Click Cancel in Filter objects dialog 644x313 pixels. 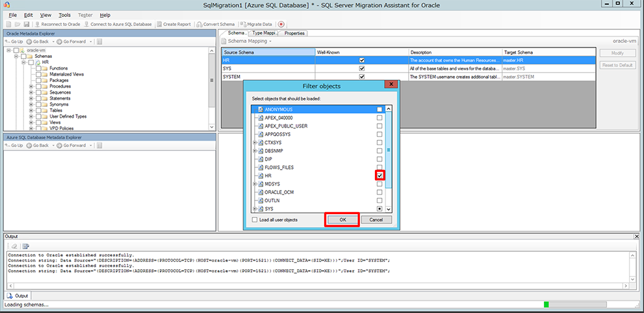pos(376,220)
